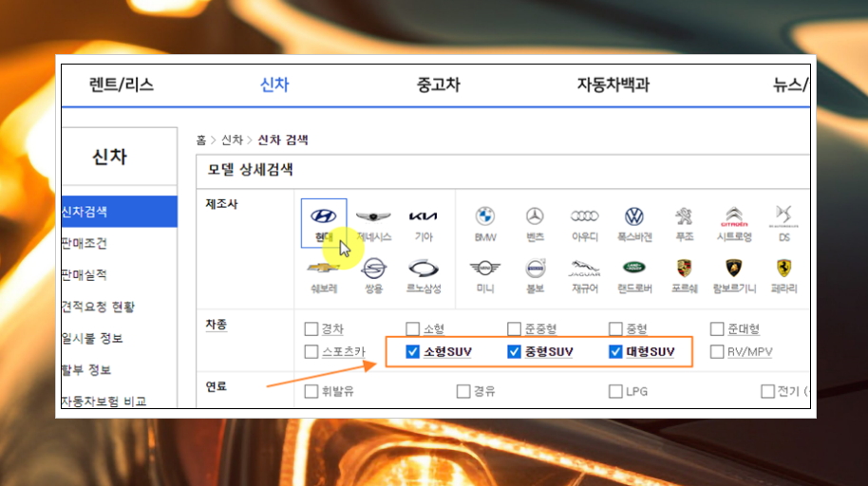This screenshot has width=868, height=486.
Task: Check the 소형 car type box
Action: (412, 328)
